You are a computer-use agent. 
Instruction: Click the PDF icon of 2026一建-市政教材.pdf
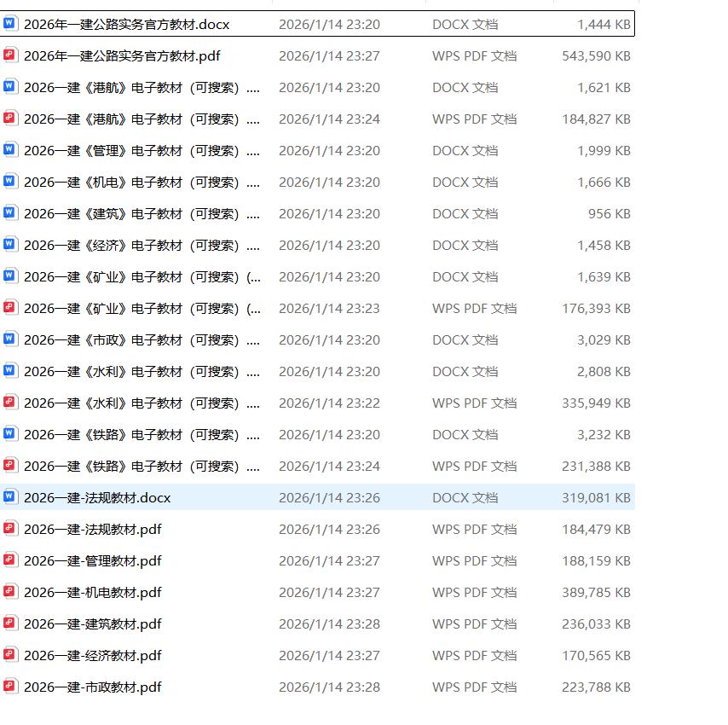click(10, 687)
